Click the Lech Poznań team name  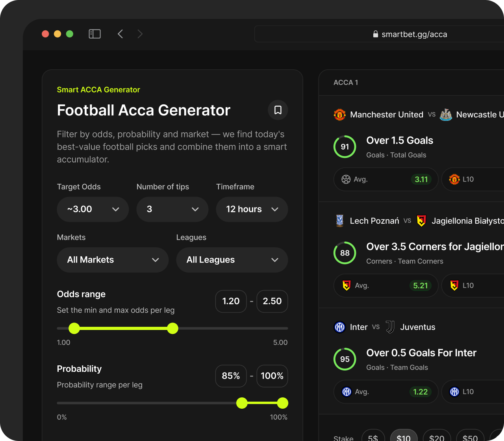[x=374, y=221]
